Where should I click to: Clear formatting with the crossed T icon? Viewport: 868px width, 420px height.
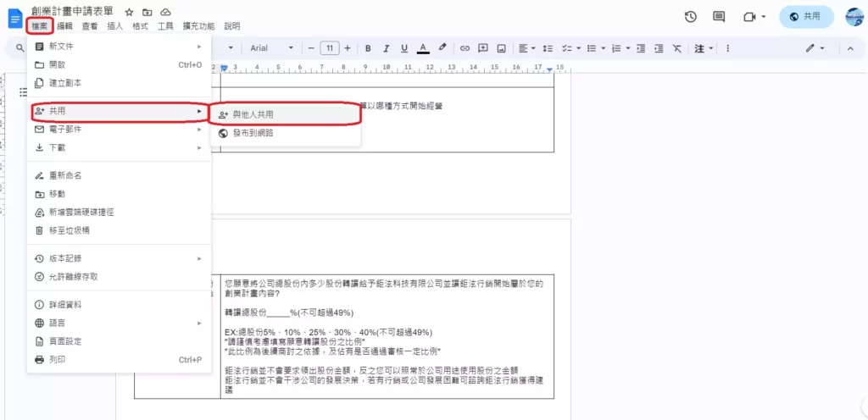pyautogui.click(x=677, y=48)
